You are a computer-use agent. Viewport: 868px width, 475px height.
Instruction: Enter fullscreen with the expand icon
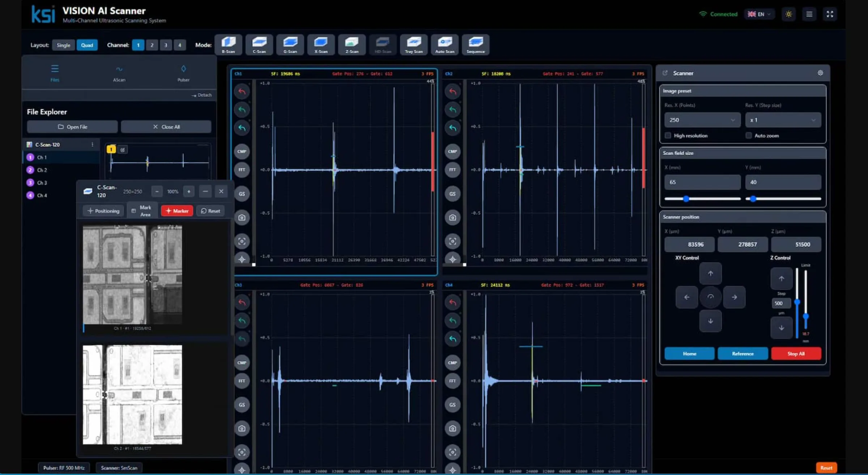coord(830,14)
